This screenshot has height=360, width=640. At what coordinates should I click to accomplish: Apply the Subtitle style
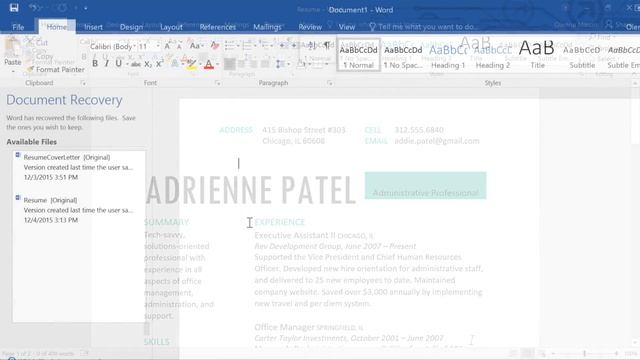pyautogui.click(x=582, y=56)
